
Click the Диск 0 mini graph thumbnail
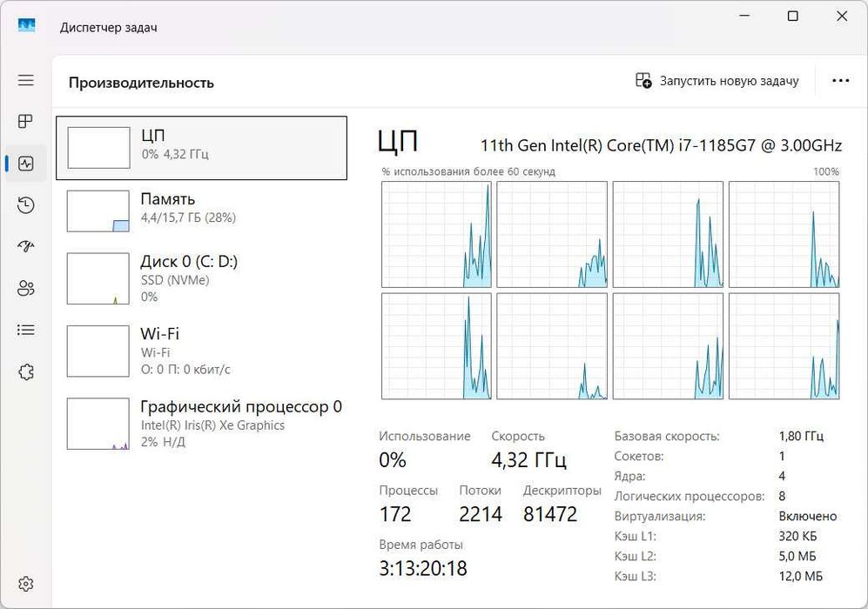coord(98,278)
